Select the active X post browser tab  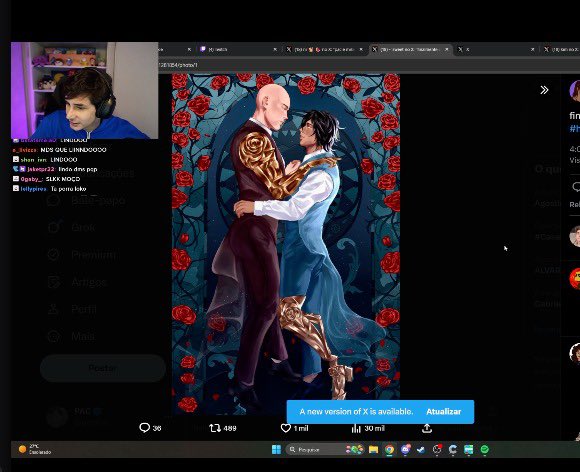point(411,49)
